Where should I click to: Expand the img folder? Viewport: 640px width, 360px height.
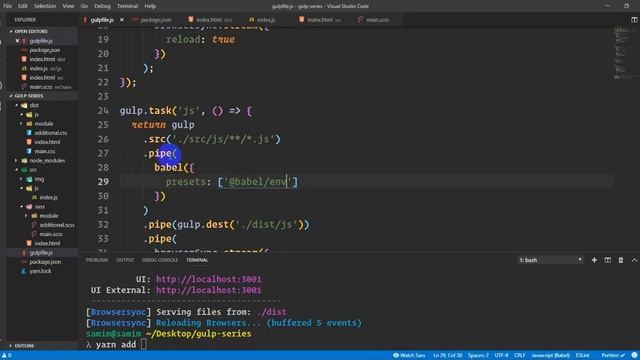39,179
